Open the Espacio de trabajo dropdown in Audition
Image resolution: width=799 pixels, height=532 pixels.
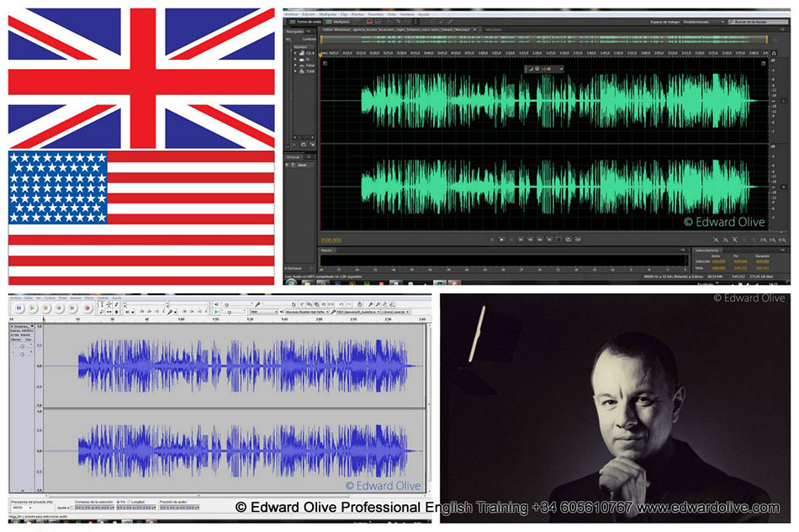point(703,22)
